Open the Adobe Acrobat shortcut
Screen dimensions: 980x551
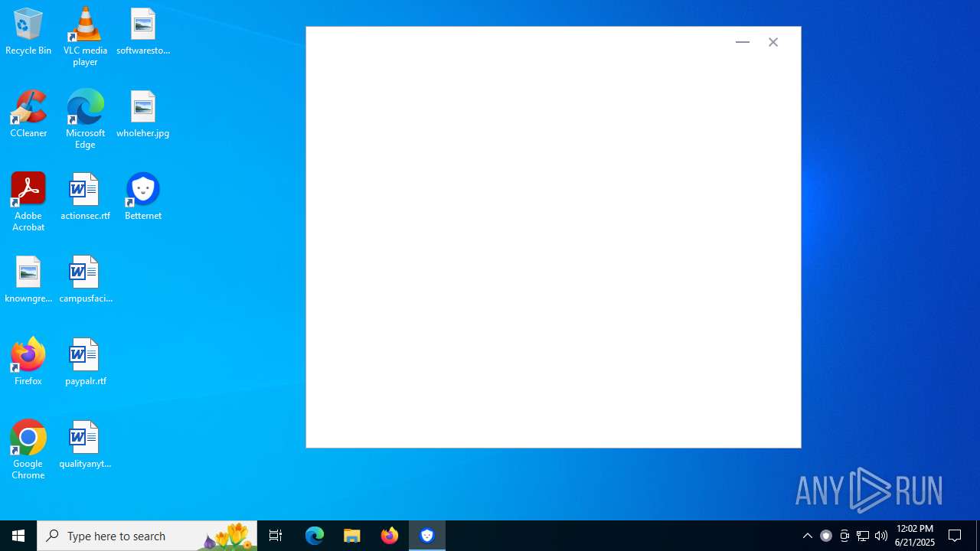tap(28, 202)
